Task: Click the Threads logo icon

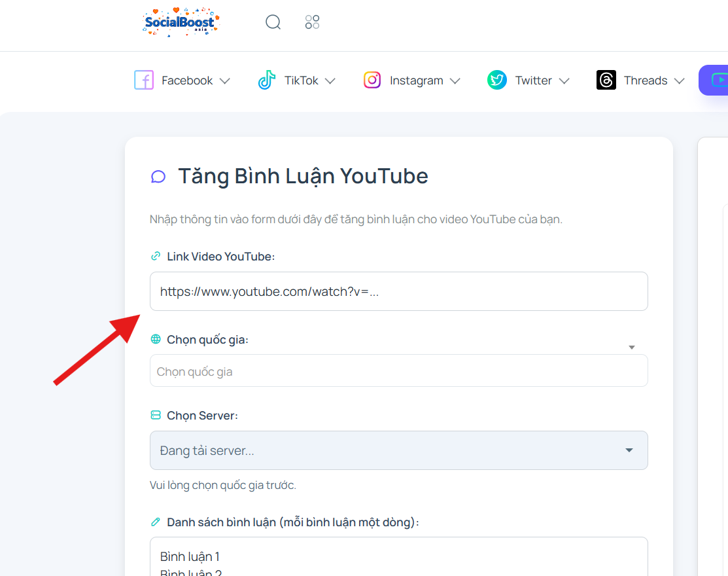Action: click(x=606, y=80)
